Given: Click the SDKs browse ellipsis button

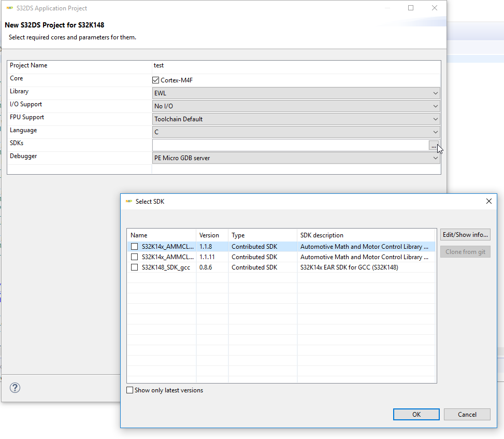Looking at the screenshot, I should click(434, 145).
